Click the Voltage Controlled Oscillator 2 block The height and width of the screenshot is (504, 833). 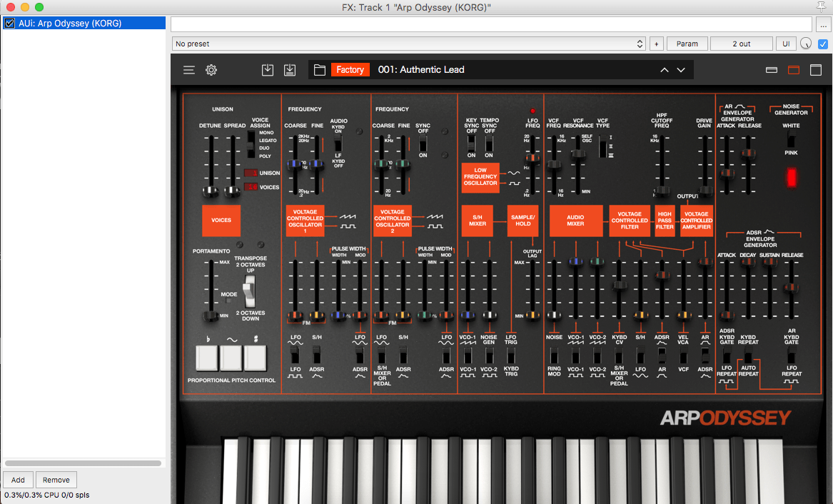(393, 221)
